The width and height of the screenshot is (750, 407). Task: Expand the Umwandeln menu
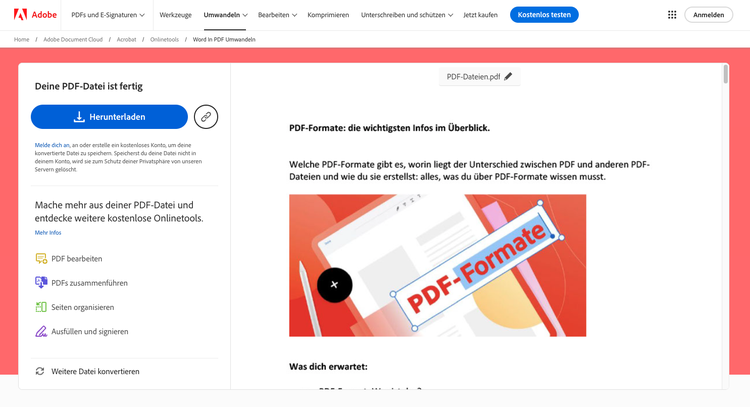click(x=225, y=15)
